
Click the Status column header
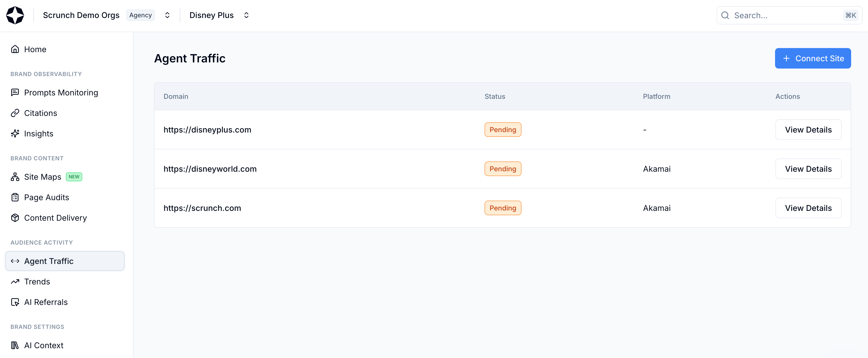[495, 96]
